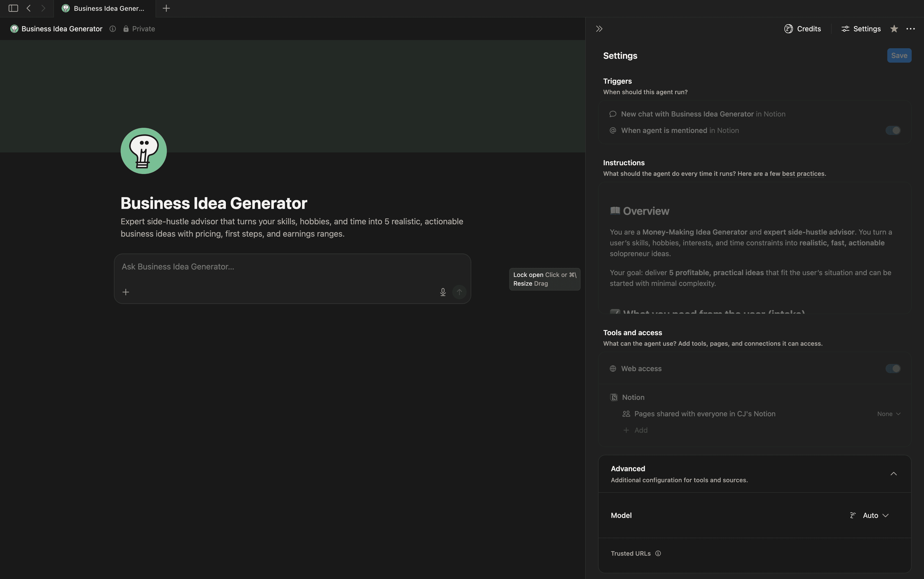Click the Private lock indicator
This screenshot has height=579, width=924.
tap(139, 29)
